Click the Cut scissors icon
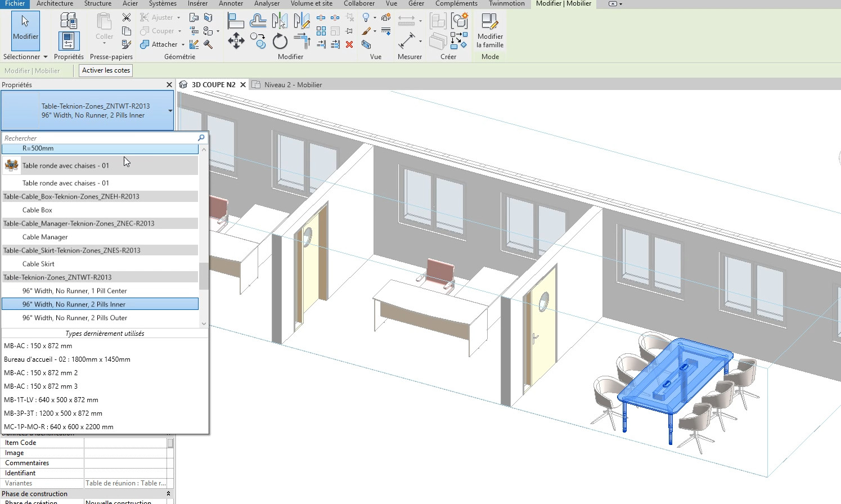Image resolution: width=841 pixels, height=504 pixels. click(x=127, y=17)
